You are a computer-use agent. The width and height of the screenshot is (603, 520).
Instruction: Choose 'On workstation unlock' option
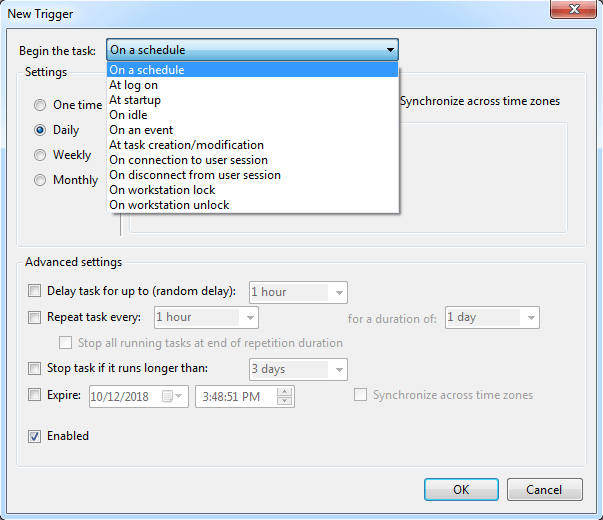point(252,205)
